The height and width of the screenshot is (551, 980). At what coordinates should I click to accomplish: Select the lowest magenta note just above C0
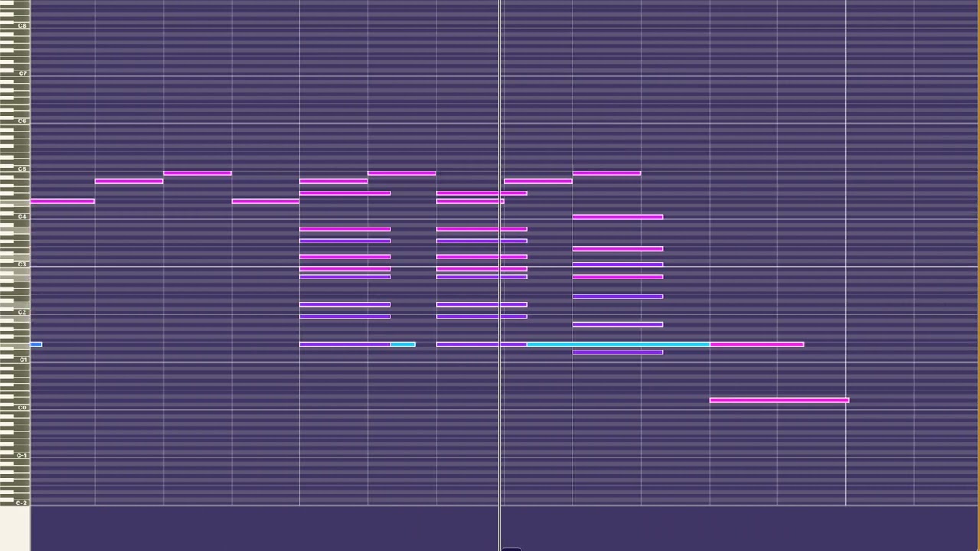779,399
